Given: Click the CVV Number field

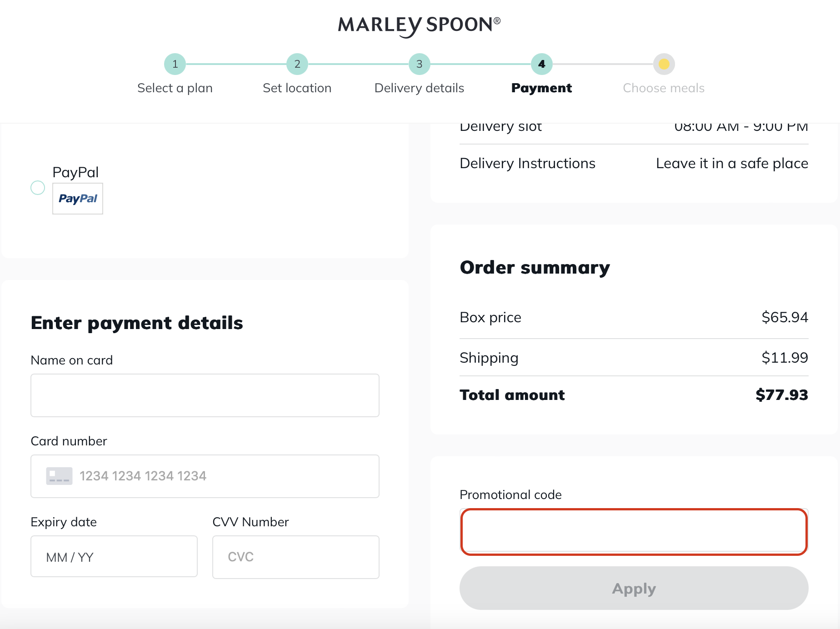Looking at the screenshot, I should pos(295,557).
